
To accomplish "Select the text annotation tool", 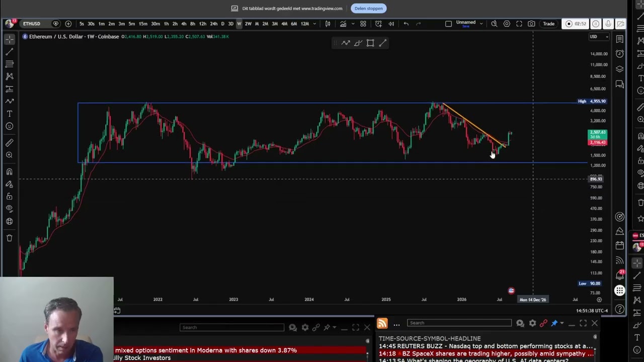I will (x=10, y=114).
